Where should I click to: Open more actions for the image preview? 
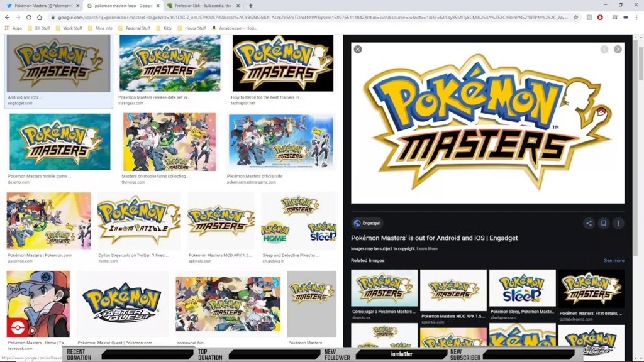[x=618, y=223]
